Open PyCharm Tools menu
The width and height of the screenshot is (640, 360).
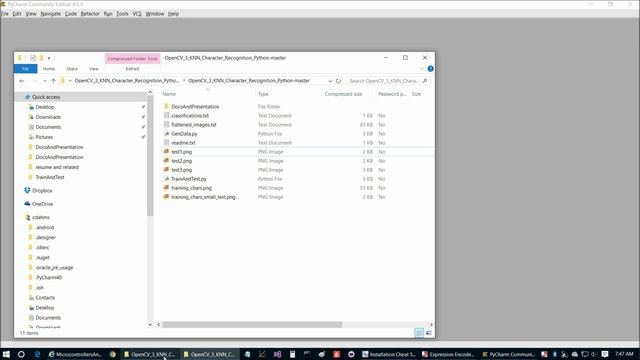[122, 14]
